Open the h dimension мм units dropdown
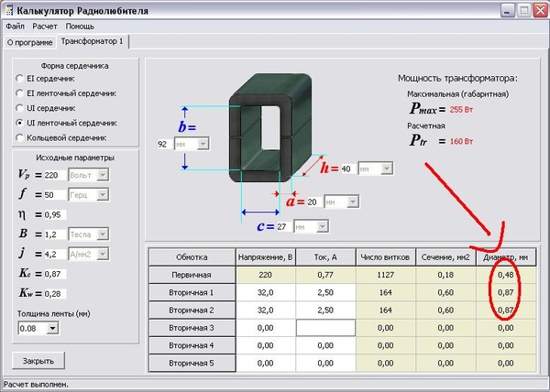 375,169
